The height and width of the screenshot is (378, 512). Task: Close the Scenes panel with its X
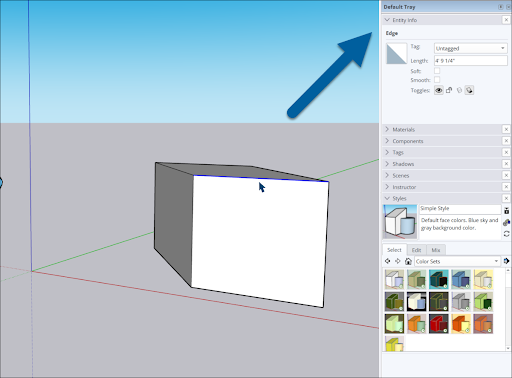[506, 175]
